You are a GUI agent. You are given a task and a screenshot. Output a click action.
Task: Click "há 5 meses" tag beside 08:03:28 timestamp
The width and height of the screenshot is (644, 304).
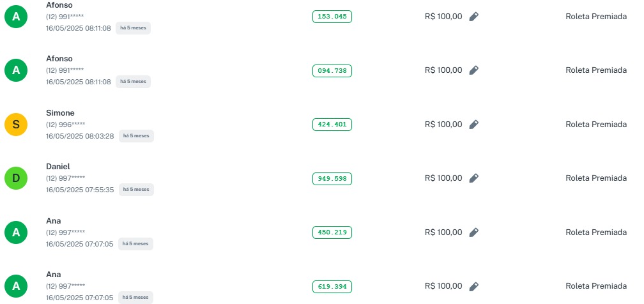[136, 136]
